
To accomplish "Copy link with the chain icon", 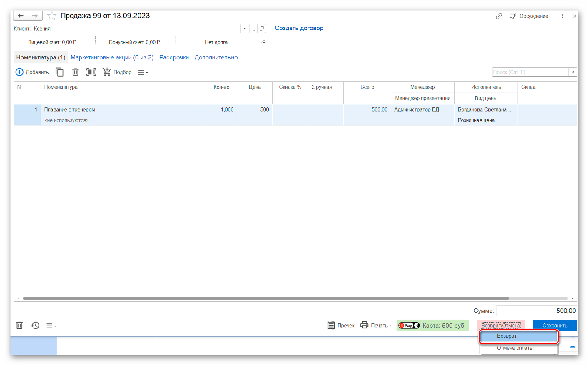I will [499, 16].
